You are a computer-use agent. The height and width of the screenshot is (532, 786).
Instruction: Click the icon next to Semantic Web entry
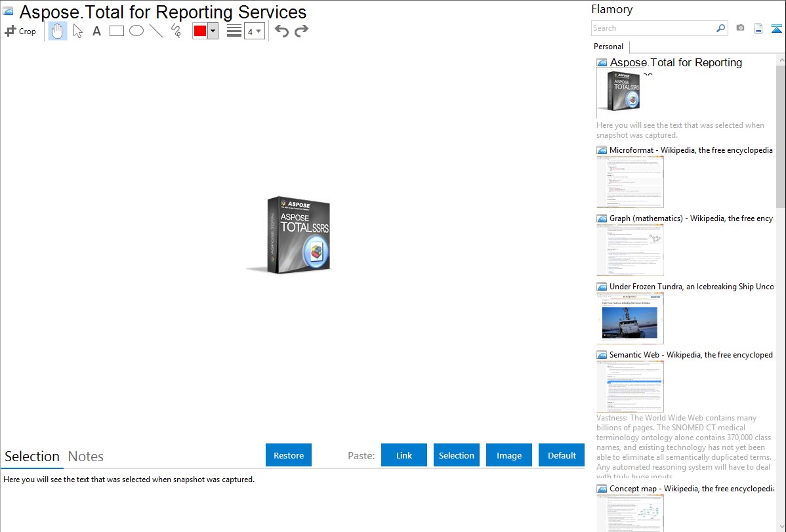click(602, 355)
